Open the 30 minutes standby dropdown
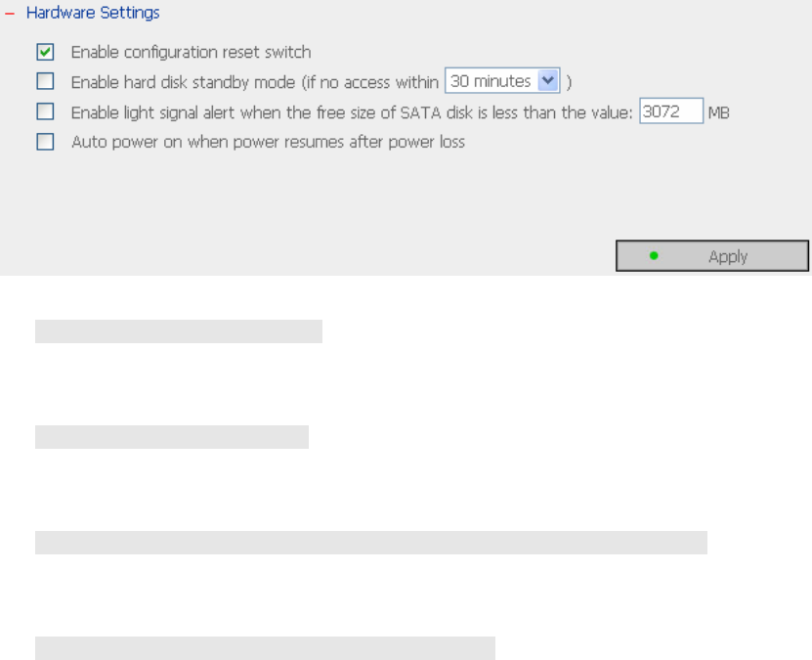Screen dimensions: 812x660 point(491,82)
